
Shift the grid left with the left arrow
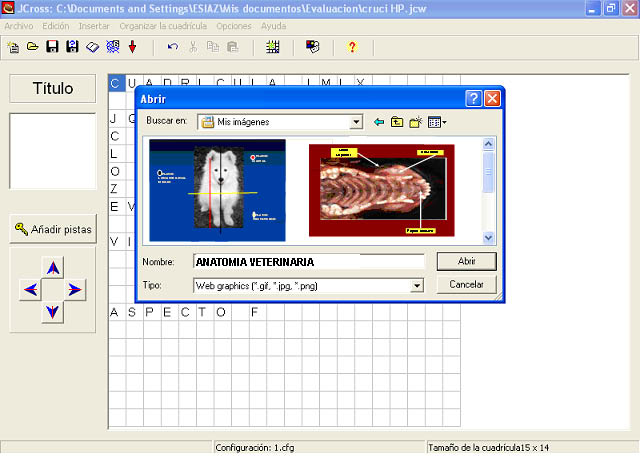point(31,290)
